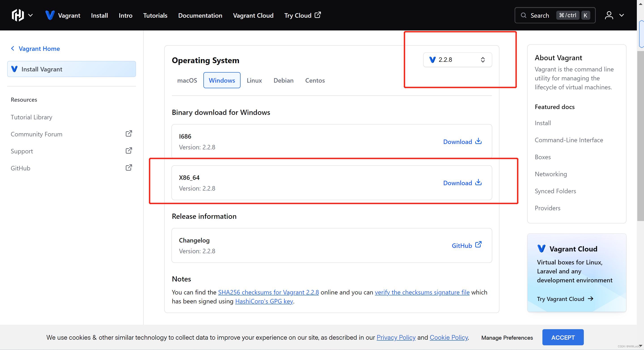Open Install featured doc
Viewport: 644px width, 350px height.
[542, 123]
